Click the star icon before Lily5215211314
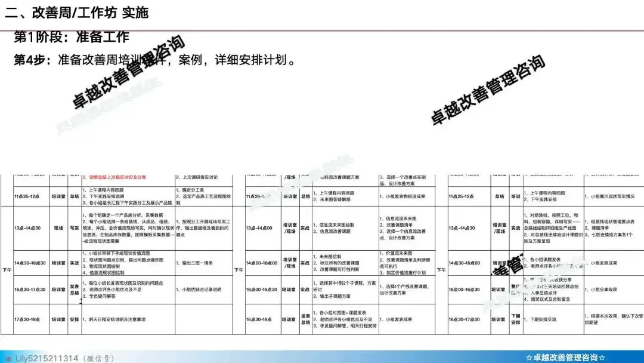Image resolution: width=644 pixels, height=363 pixels. (x=8, y=359)
